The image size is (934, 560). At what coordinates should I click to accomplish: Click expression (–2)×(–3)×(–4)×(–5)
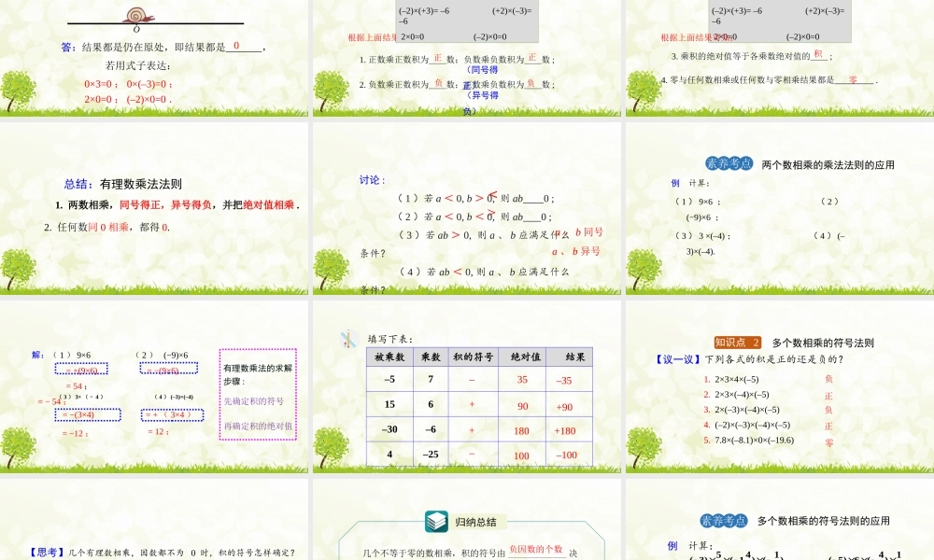752,425
